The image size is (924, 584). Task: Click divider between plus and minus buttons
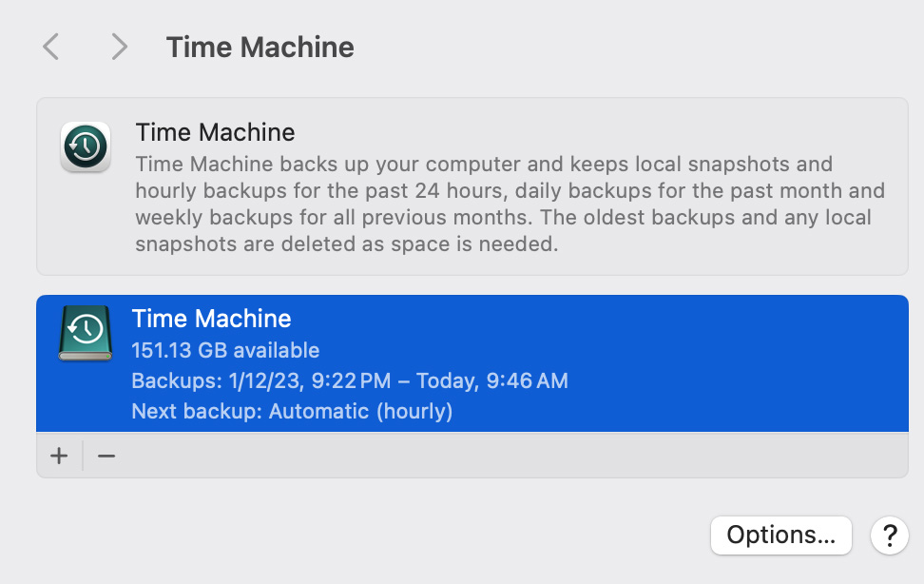[83, 456]
